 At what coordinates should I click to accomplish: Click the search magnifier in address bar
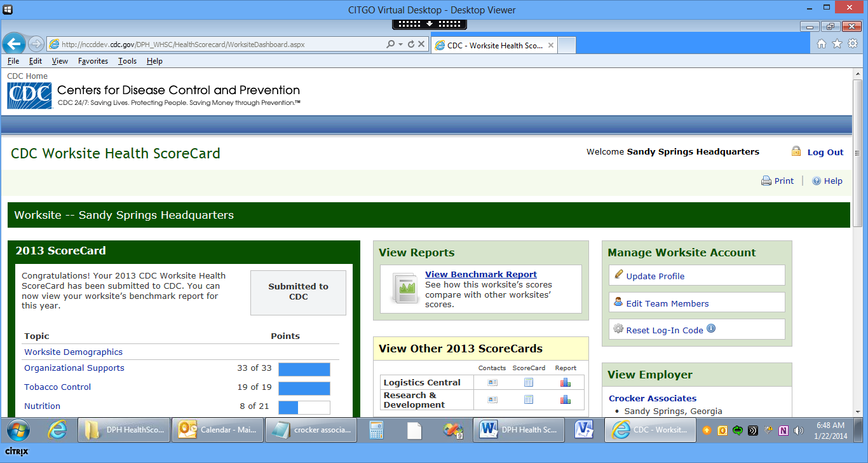pos(390,45)
